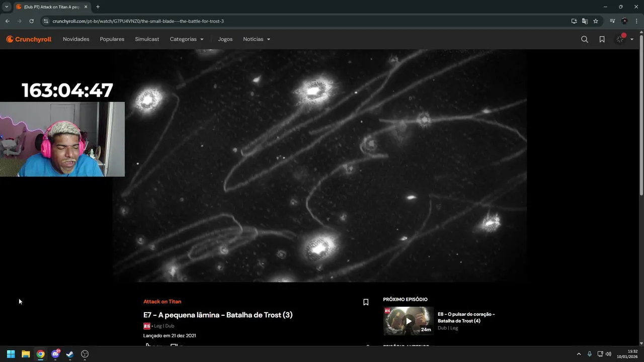
Task: Open the Crunchyroll profile avatar
Action: (x=620, y=39)
